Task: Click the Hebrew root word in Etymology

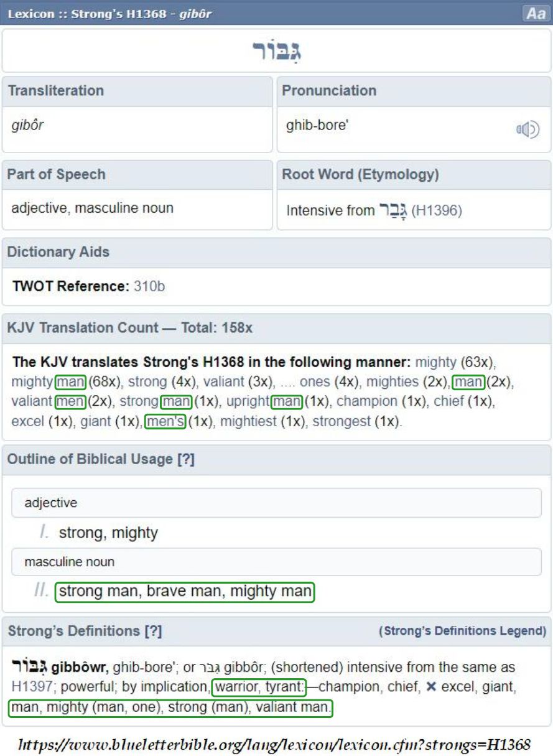Action: click(392, 210)
